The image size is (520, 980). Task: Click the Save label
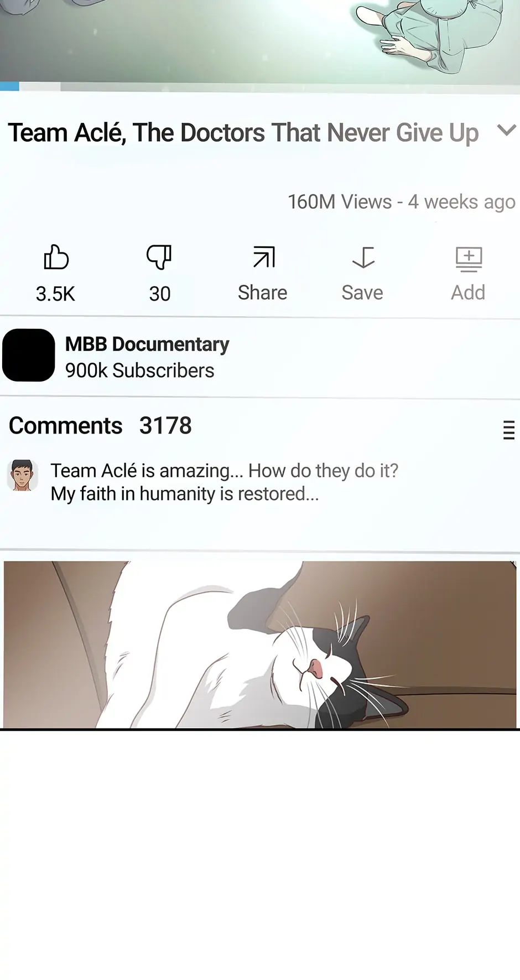[362, 292]
